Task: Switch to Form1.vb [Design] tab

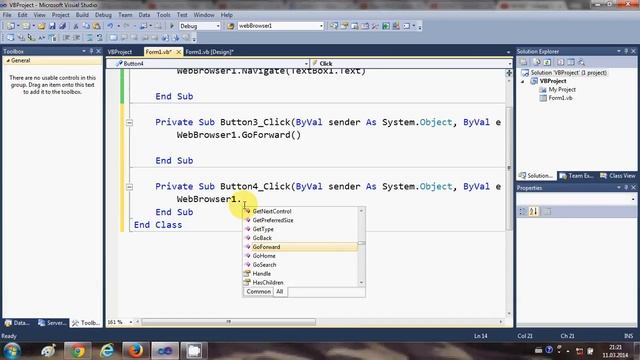Action: pyautogui.click(x=209, y=52)
